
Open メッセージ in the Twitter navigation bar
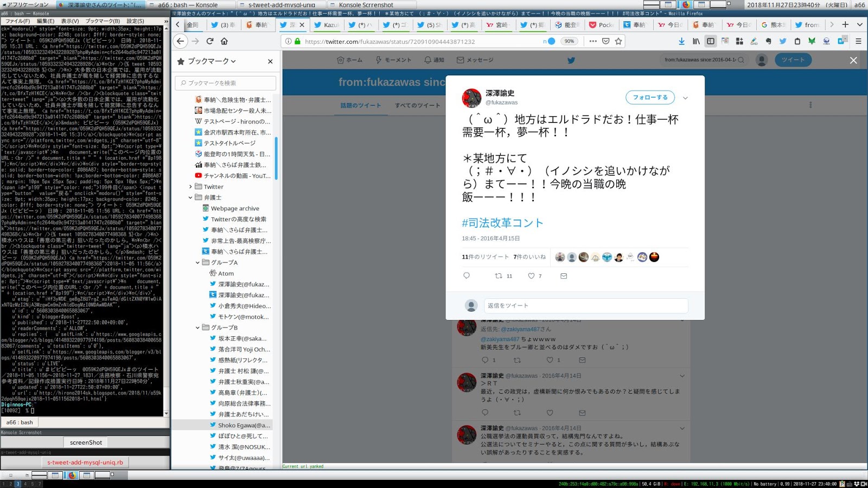[x=475, y=60]
